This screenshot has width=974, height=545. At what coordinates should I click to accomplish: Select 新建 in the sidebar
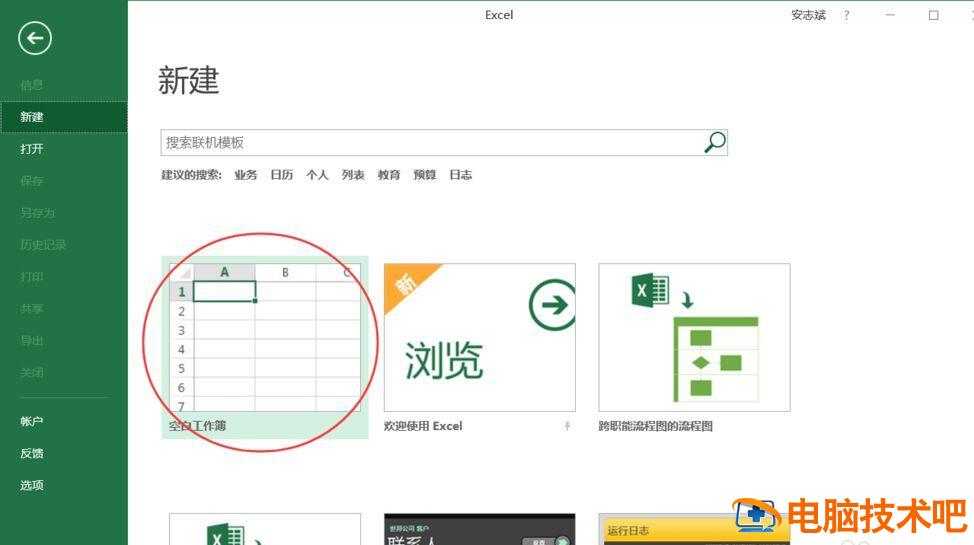pyautogui.click(x=64, y=117)
